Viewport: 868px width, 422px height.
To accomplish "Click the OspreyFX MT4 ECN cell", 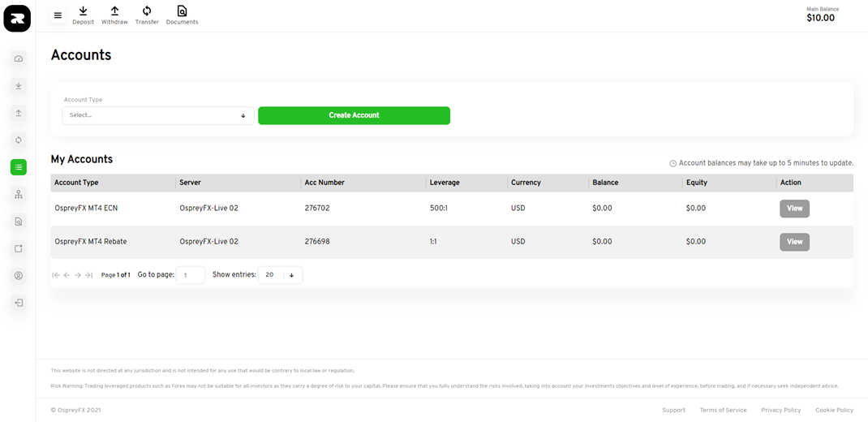I will 86,209.
